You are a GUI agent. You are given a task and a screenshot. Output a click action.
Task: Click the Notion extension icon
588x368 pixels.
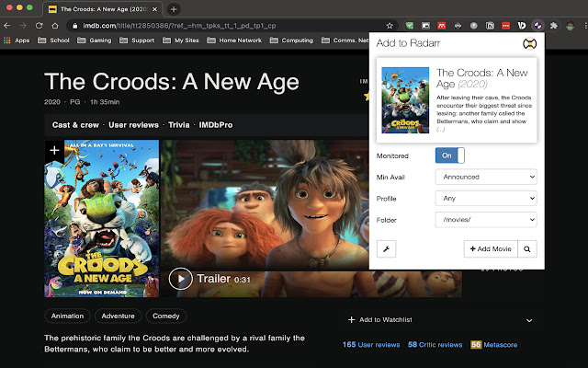[490, 26]
